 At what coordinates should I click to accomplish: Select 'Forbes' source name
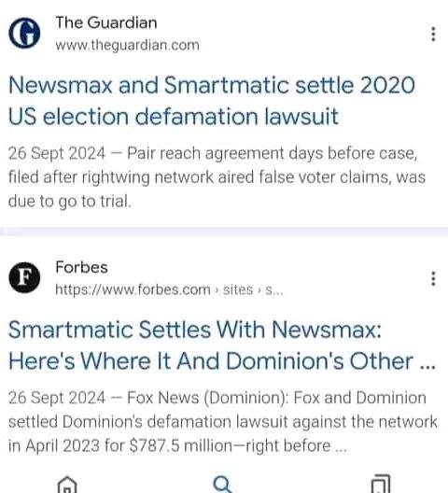click(81, 268)
